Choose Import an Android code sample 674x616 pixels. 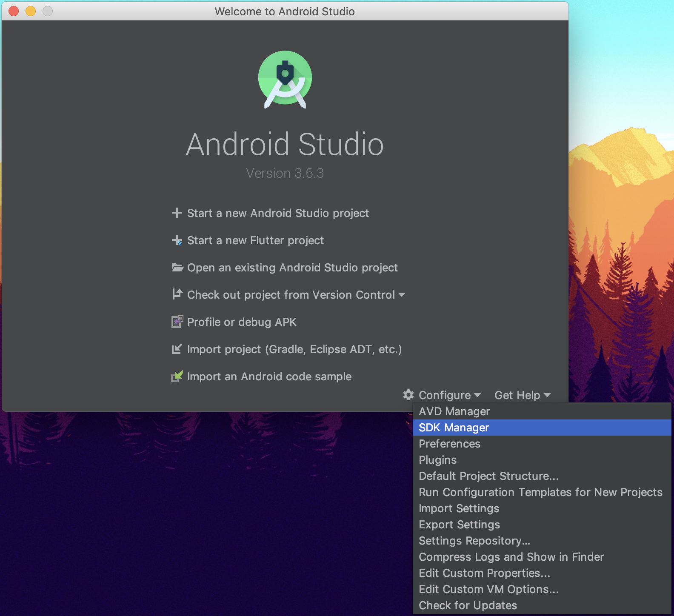[269, 376]
